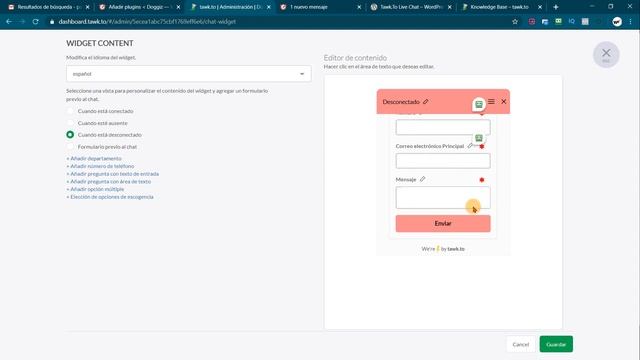Screen dimensions: 640x360
Task: Open Chrome three-dot menu
Action: [x=631, y=22]
